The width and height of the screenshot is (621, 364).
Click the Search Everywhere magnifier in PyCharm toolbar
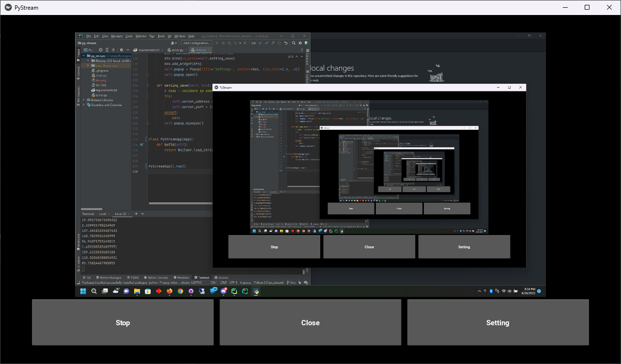tap(294, 43)
